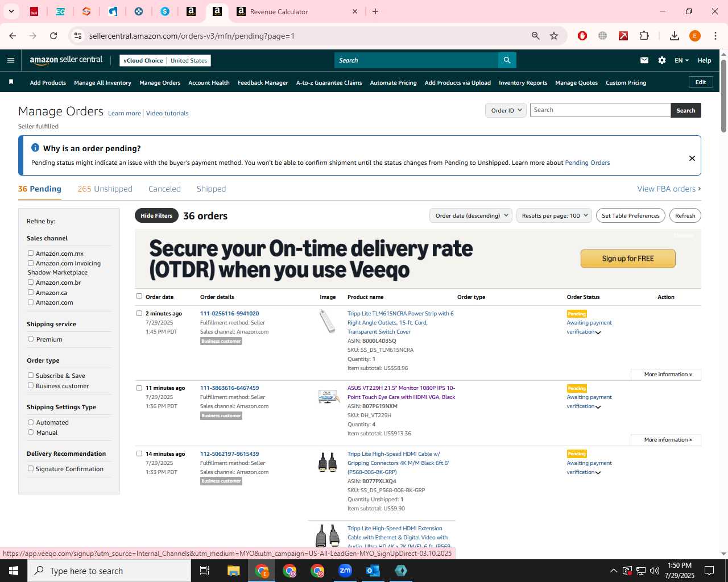
Task: Click the page vertical scrollbar
Action: pos(723,97)
